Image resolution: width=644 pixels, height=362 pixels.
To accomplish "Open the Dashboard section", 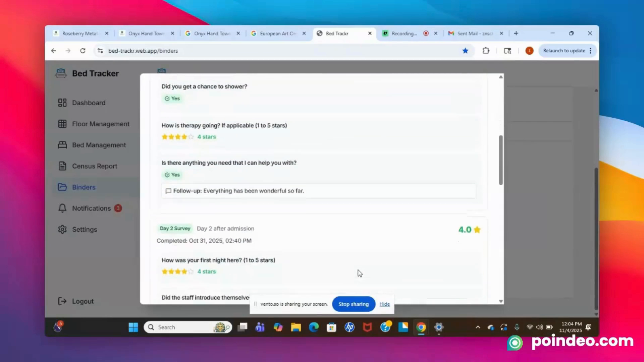I will click(x=62, y=103).
